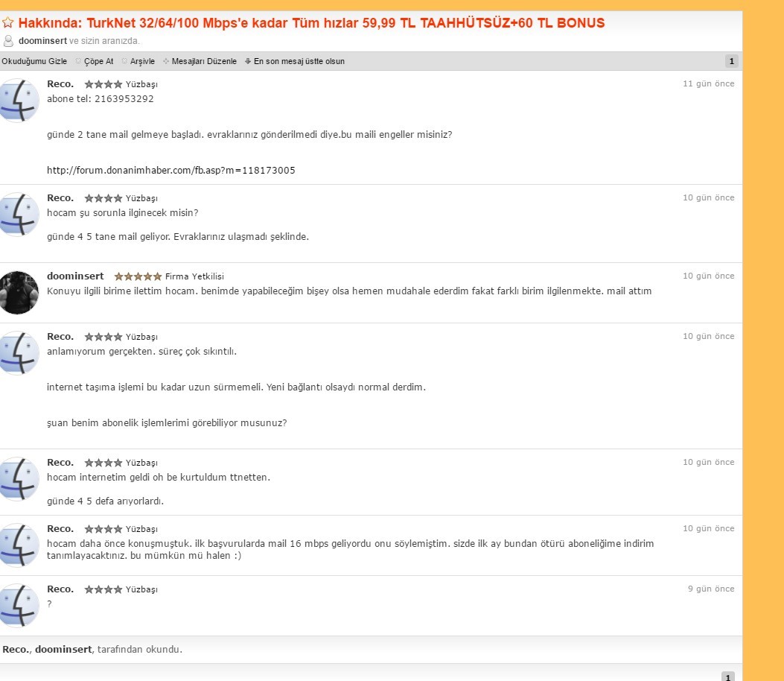The image size is (784, 681).
Task: Select 'Okuduğumu Gizle' in the message toolbar
Action: [34, 61]
